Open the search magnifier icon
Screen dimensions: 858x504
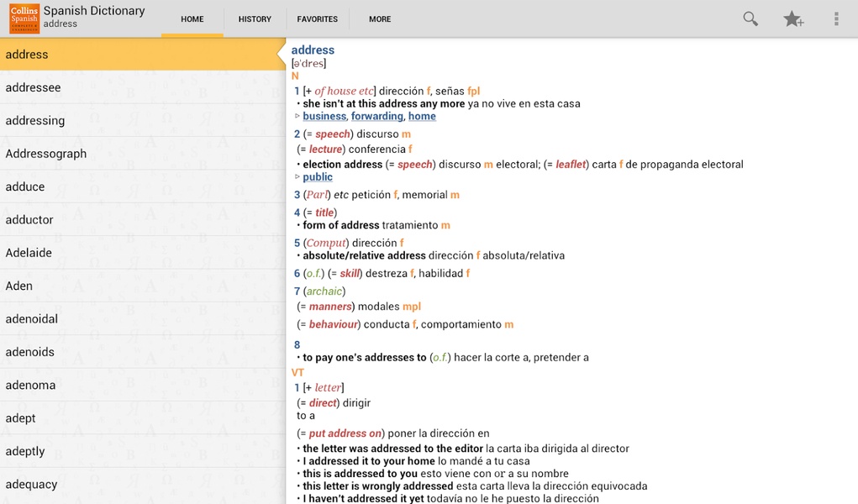point(750,19)
